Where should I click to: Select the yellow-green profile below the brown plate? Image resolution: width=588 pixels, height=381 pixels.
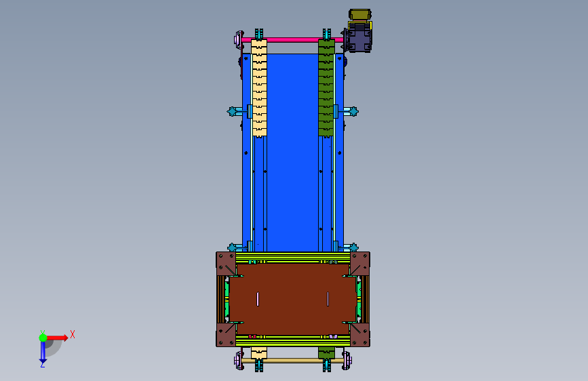(293, 340)
